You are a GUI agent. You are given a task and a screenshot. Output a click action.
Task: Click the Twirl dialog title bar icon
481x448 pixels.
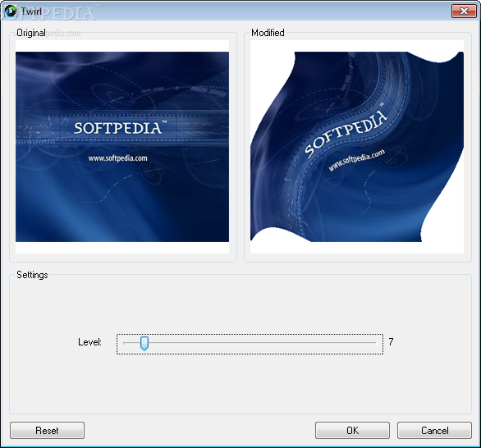[x=10, y=11]
